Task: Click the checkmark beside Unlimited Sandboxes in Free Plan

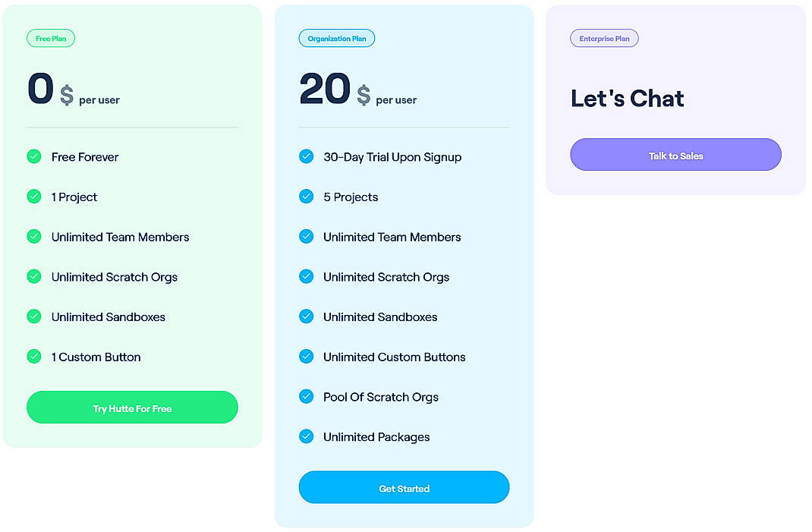Action: click(x=34, y=316)
